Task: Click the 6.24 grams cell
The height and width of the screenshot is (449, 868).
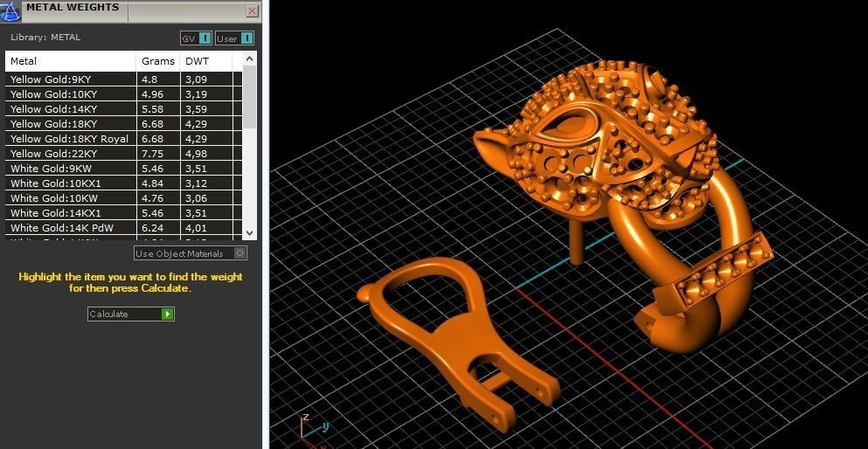Action: point(158,228)
